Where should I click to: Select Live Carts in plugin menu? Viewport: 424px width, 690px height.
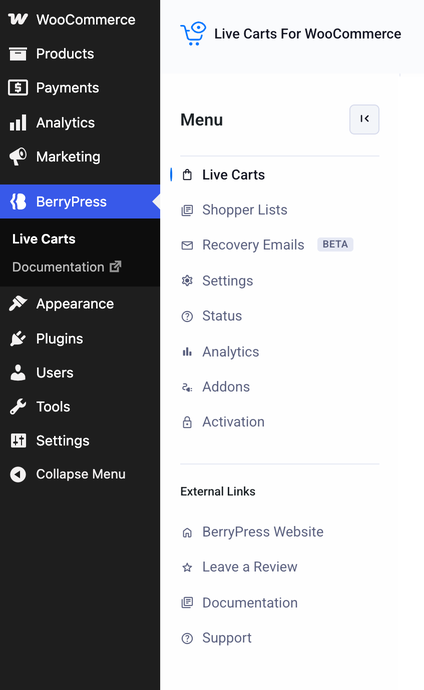pos(233,175)
